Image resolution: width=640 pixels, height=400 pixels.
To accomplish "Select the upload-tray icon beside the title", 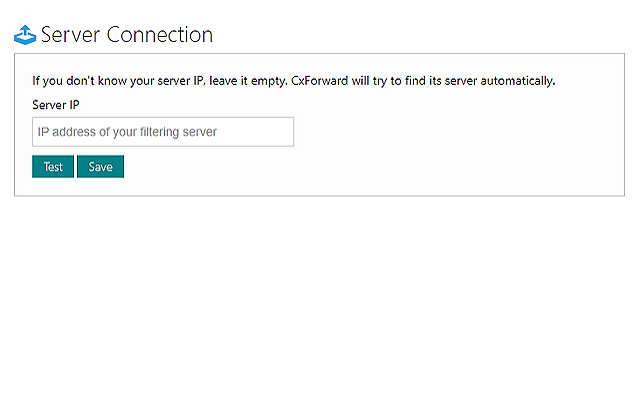I will pos(25,35).
